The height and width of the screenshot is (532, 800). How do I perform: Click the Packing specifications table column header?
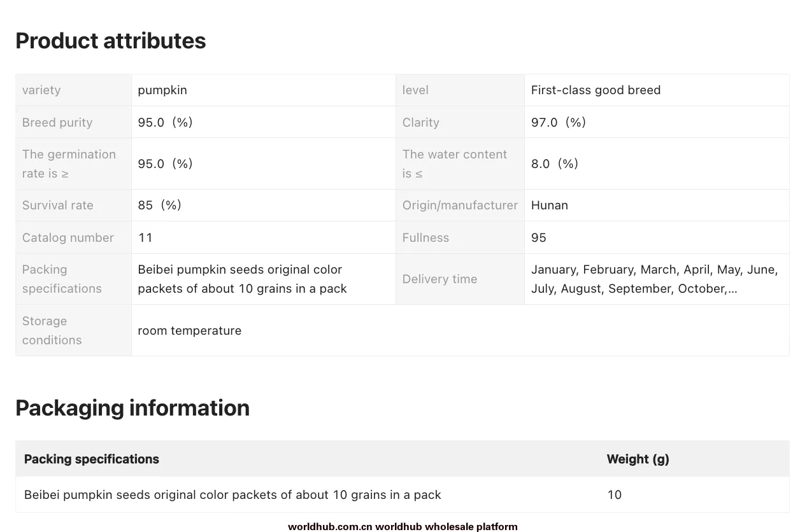tap(92, 459)
